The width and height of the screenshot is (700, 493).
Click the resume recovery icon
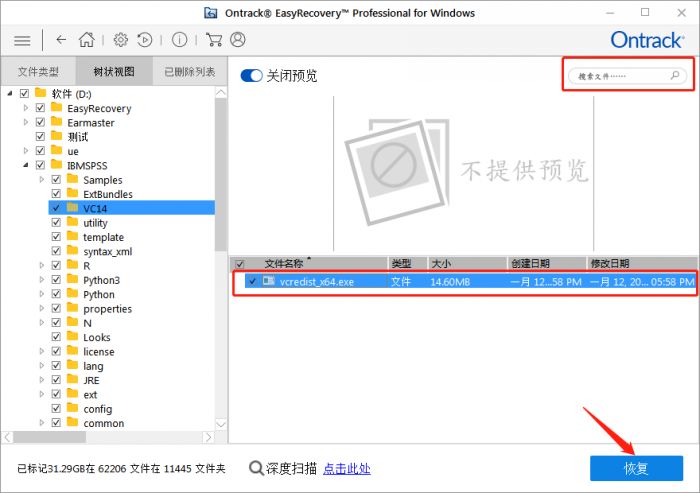(145, 40)
